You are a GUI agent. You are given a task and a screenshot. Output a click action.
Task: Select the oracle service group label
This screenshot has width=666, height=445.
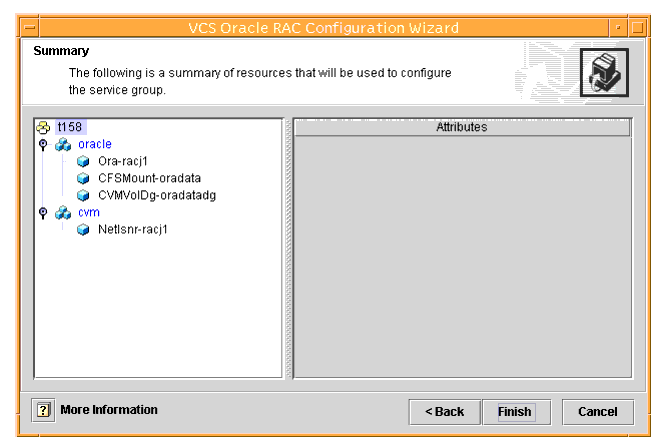pyautogui.click(x=95, y=144)
